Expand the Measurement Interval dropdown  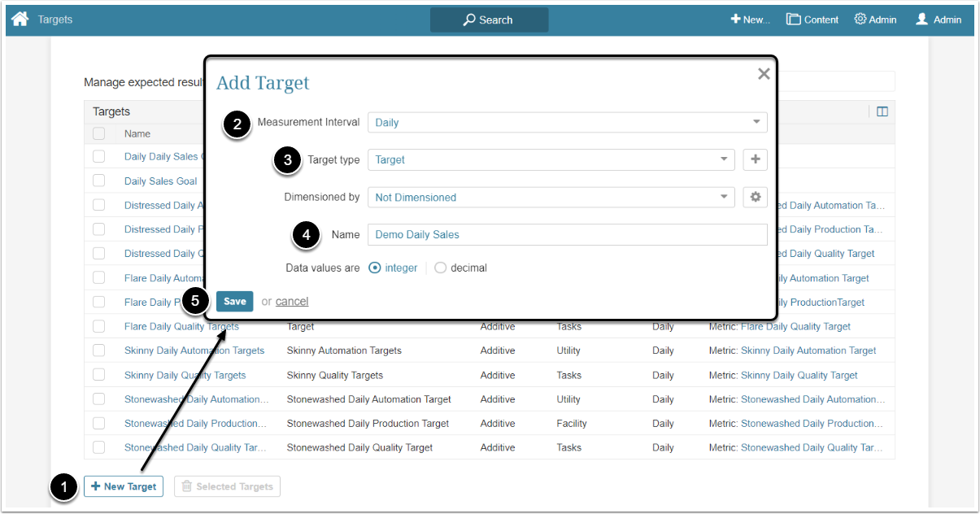click(567, 122)
